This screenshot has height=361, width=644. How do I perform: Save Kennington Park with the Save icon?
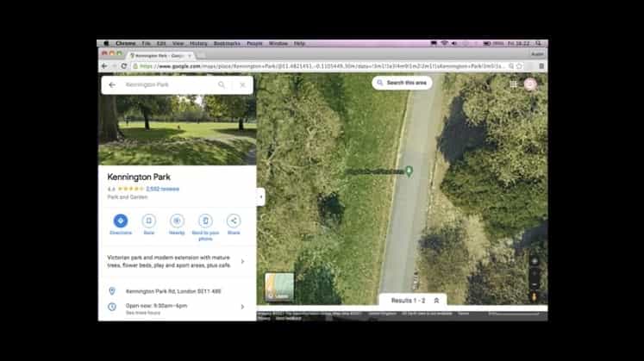pos(148,221)
